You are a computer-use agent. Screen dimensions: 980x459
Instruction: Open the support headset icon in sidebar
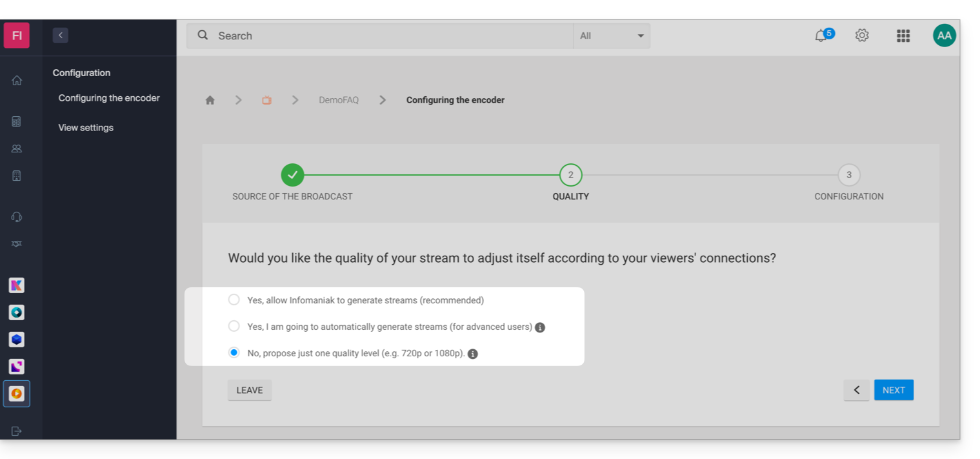[17, 217]
